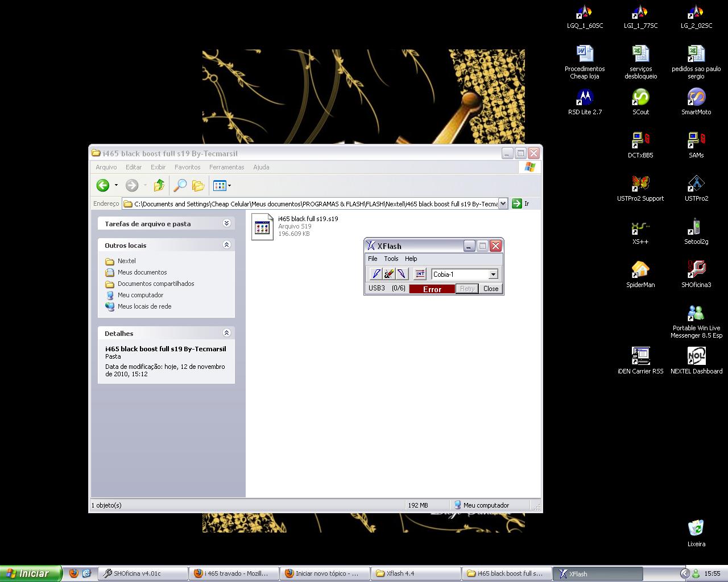This screenshot has width=728, height=582.
Task: Open the Editar menu in Explorer
Action: [x=134, y=167]
